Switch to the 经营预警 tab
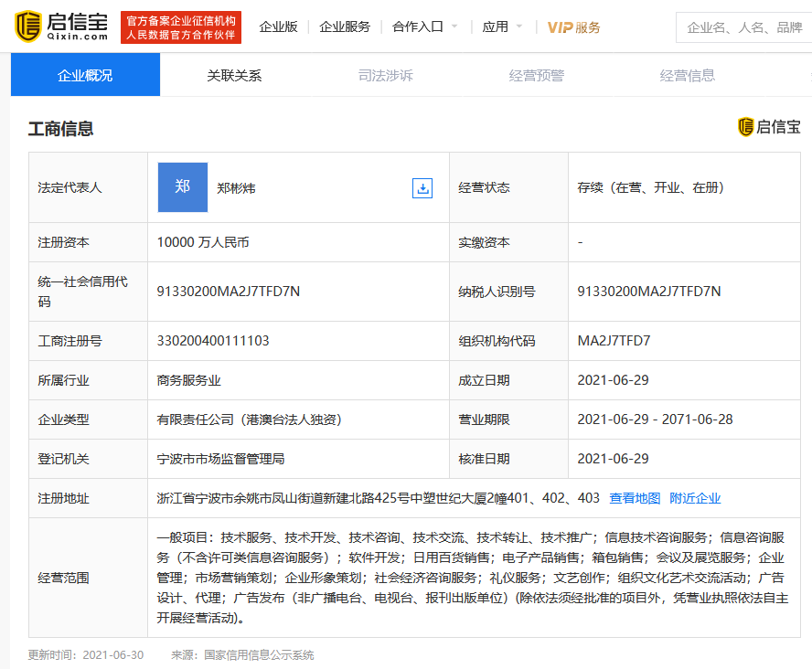The image size is (812, 669). click(536, 75)
